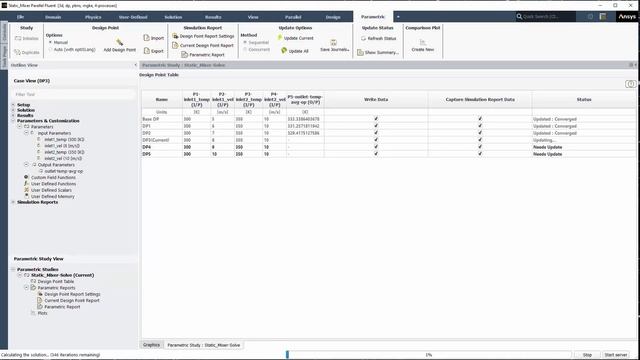Select Plots folder in study tree
The height and width of the screenshot is (360, 640).
(x=42, y=313)
